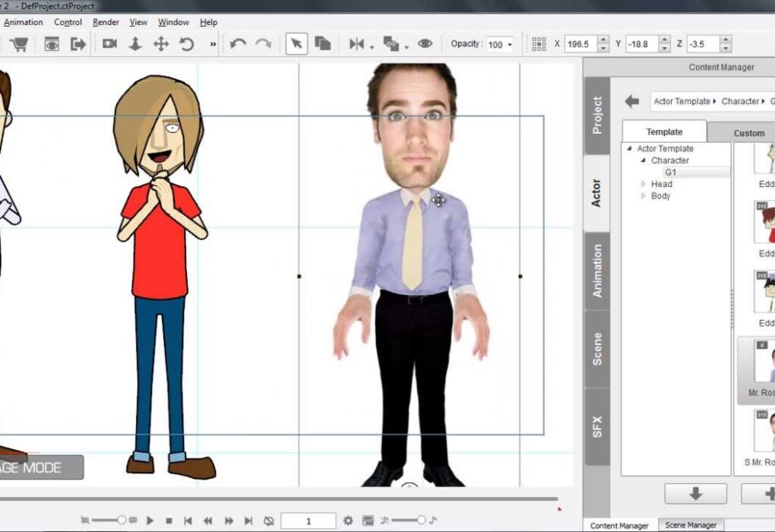Click the export arrow icon
Viewport: 775px width, 532px height.
pyautogui.click(x=77, y=45)
